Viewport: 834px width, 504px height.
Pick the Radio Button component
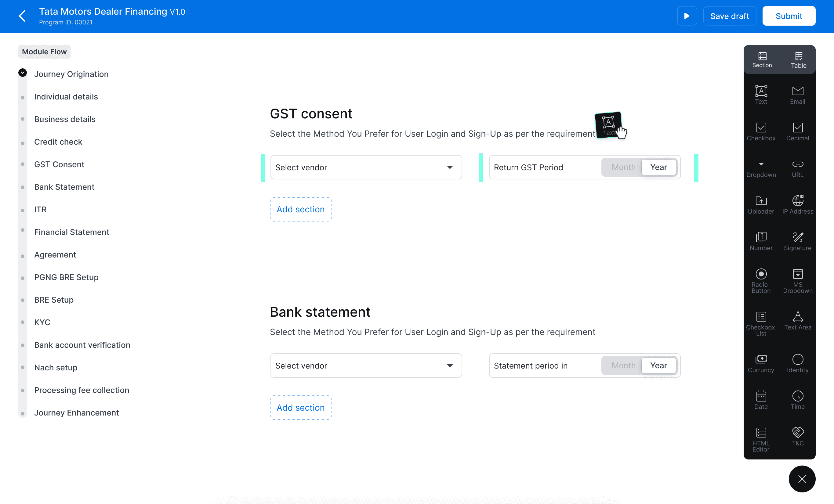coord(761,281)
